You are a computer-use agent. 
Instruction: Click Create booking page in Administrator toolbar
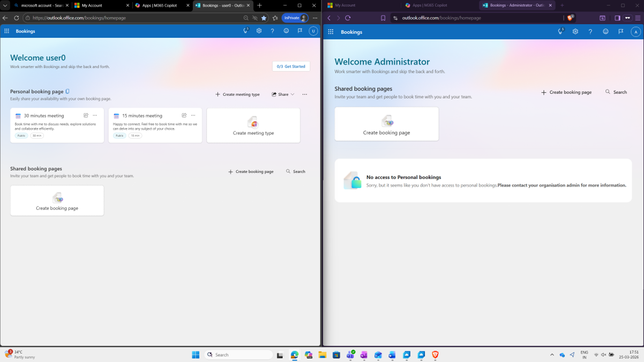pyautogui.click(x=566, y=92)
